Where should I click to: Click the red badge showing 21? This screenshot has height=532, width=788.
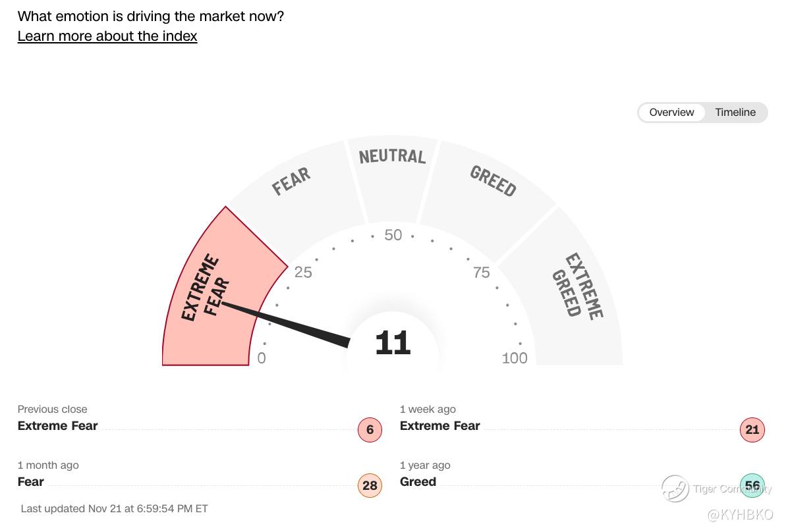tap(752, 430)
